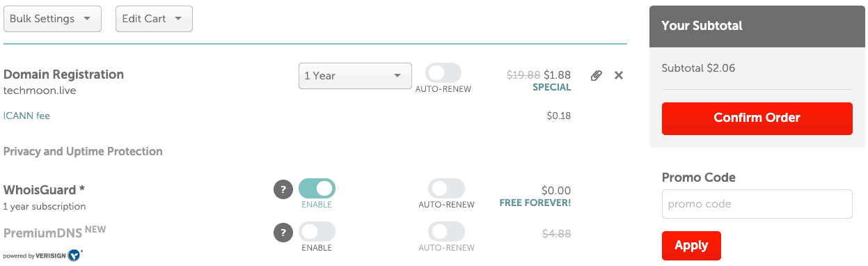868x266 pixels.
Task: Toggle WhoisGuard auto-renew switch
Action: coord(446,189)
